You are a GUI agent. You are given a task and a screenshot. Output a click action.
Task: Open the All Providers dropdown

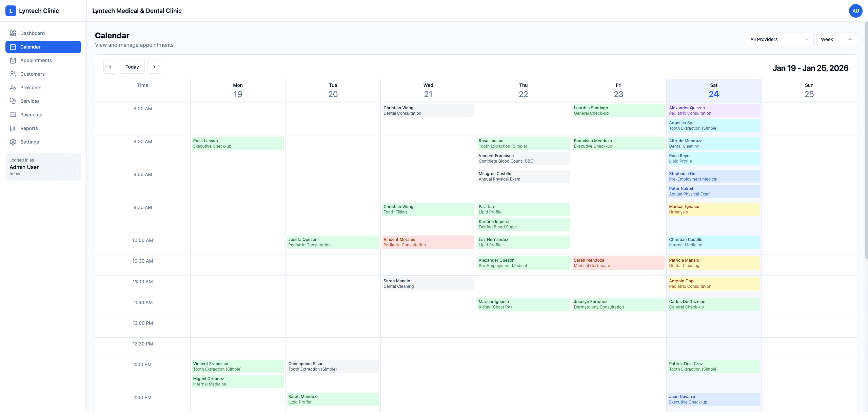[780, 39]
